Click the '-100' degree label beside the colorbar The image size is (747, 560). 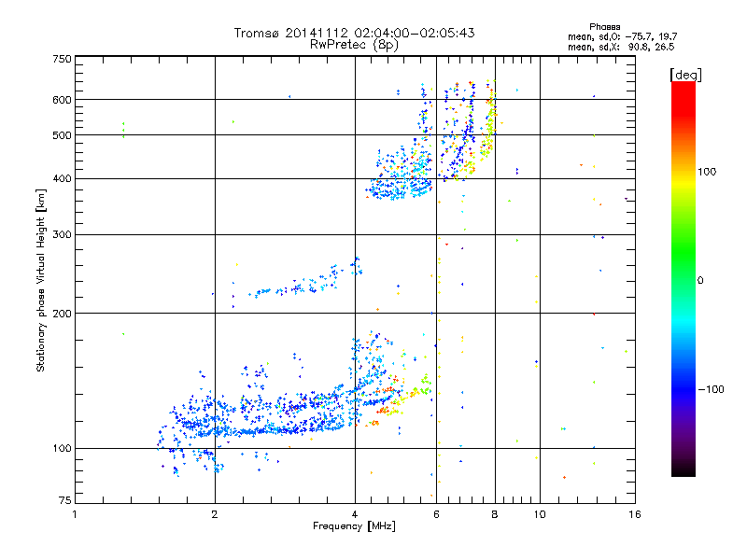[711, 389]
